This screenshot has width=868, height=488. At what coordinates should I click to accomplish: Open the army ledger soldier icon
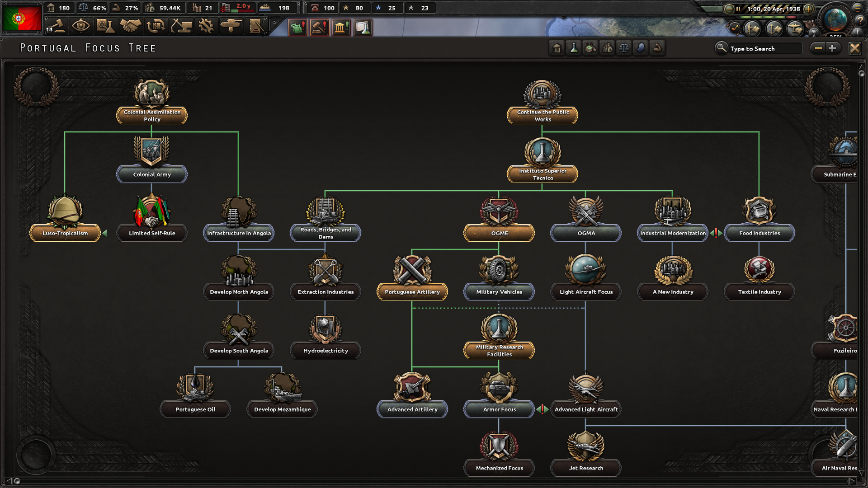(752, 28)
